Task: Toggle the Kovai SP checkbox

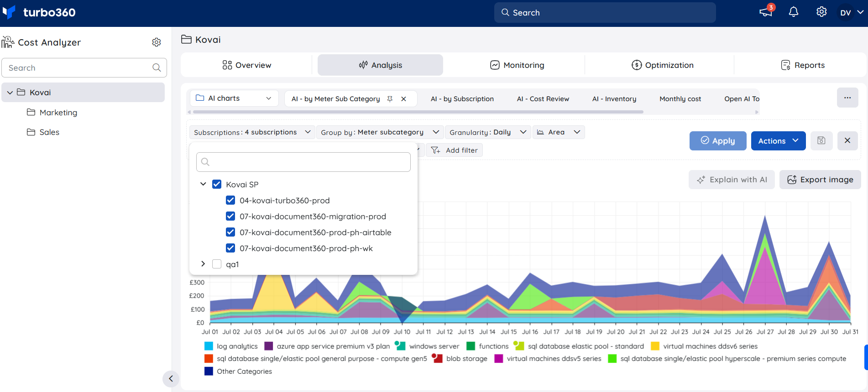Action: tap(217, 185)
